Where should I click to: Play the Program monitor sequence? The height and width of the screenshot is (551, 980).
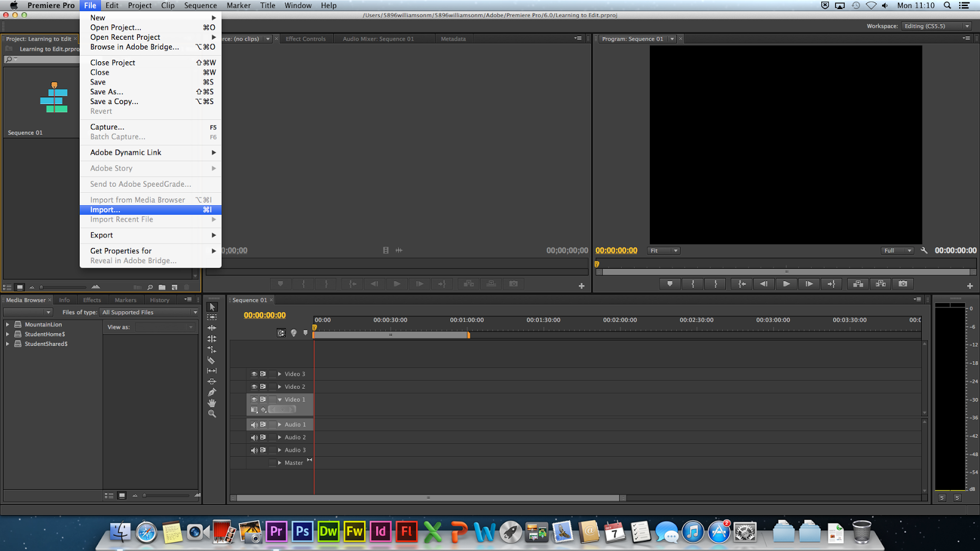(786, 284)
